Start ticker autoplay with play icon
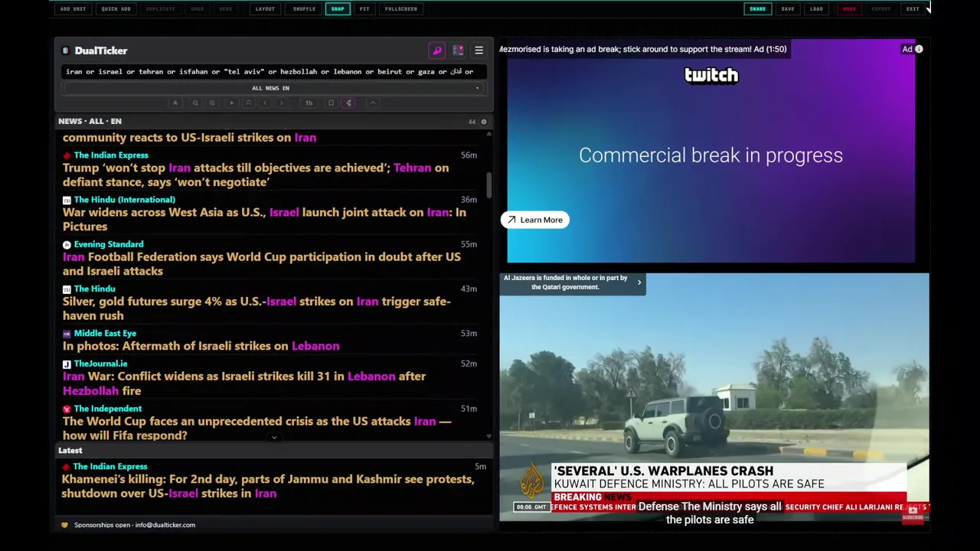 231,103
